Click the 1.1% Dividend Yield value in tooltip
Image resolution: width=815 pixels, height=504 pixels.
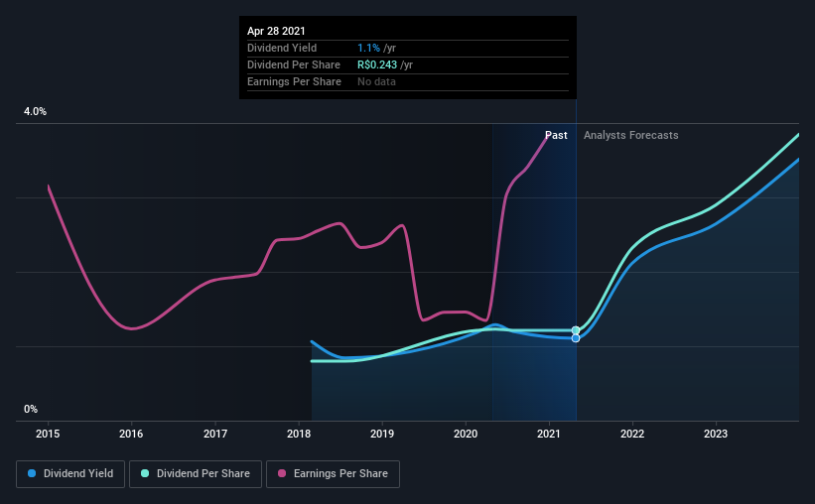click(368, 48)
